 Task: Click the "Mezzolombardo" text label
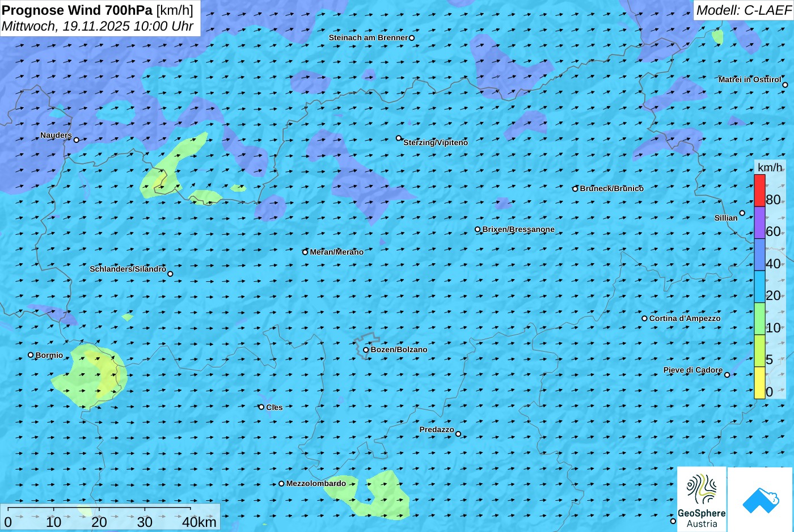[316, 483]
